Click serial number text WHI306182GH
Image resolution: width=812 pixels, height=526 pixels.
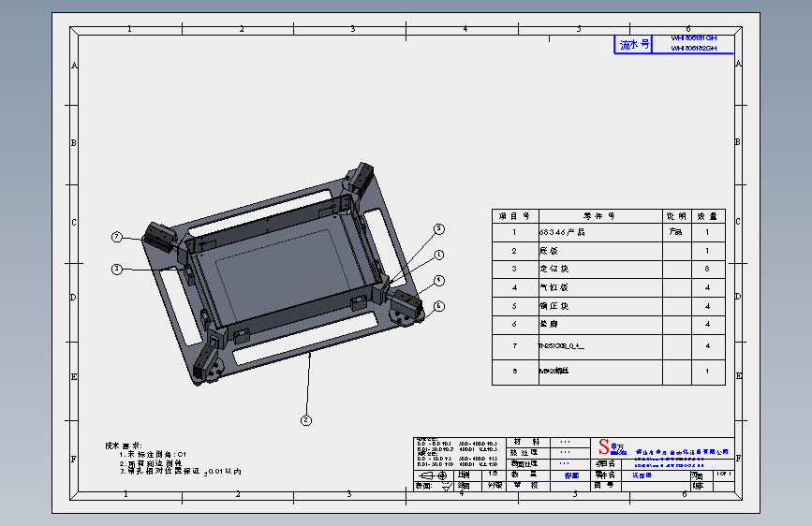[694, 48]
